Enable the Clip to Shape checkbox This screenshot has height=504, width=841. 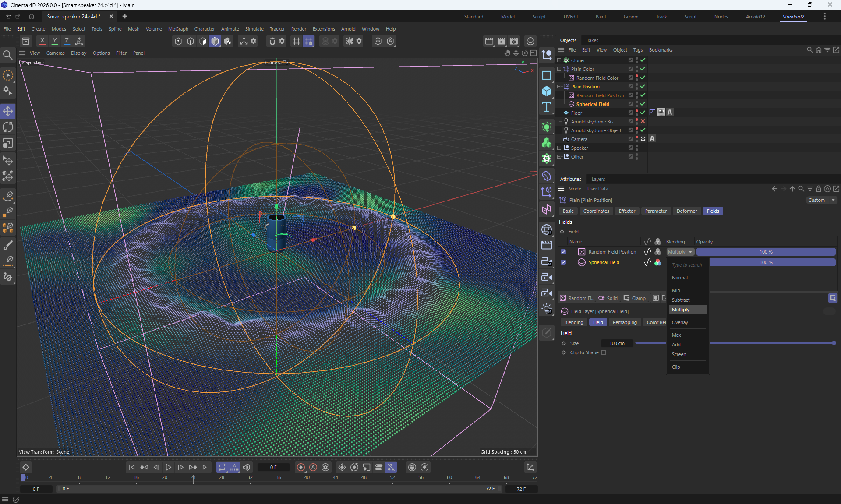point(604,353)
